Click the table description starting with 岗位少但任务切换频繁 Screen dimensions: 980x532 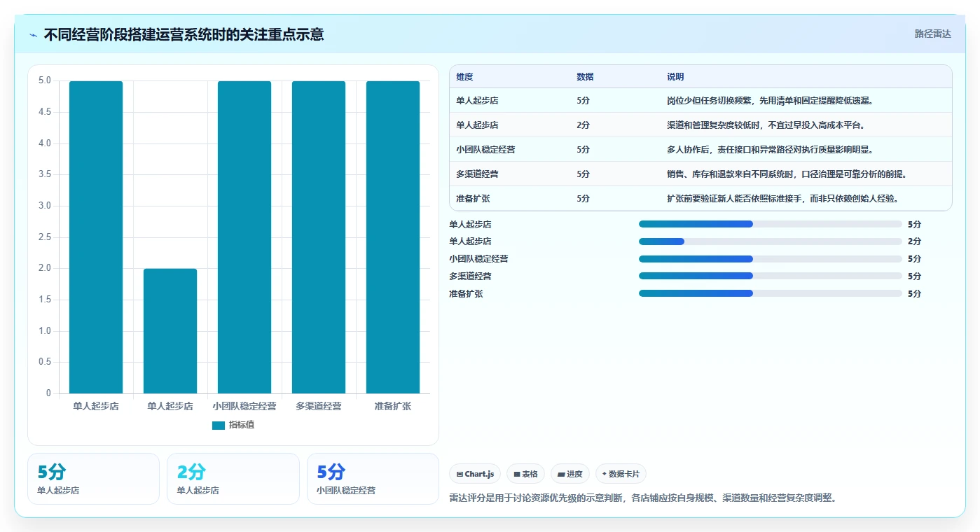[x=770, y=101]
